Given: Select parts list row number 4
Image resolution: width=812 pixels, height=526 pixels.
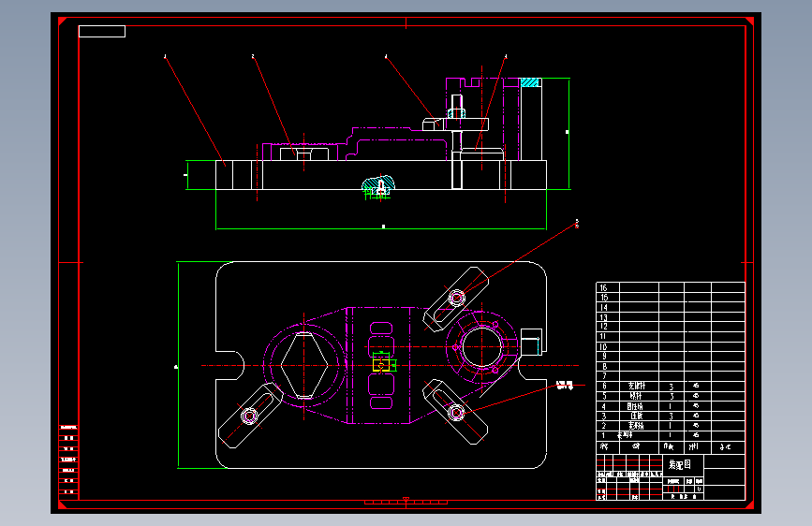Looking at the screenshot, I should 670,406.
